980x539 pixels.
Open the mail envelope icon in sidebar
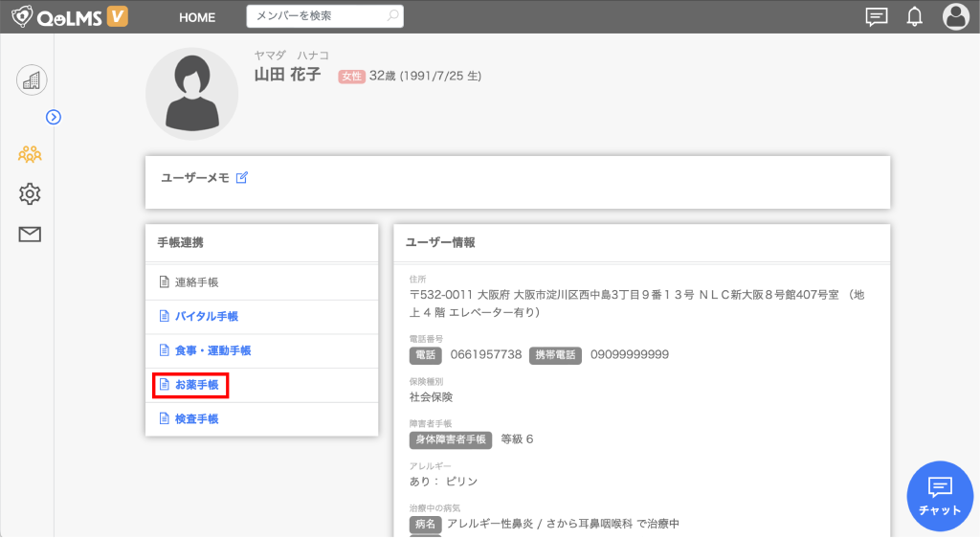pos(30,235)
